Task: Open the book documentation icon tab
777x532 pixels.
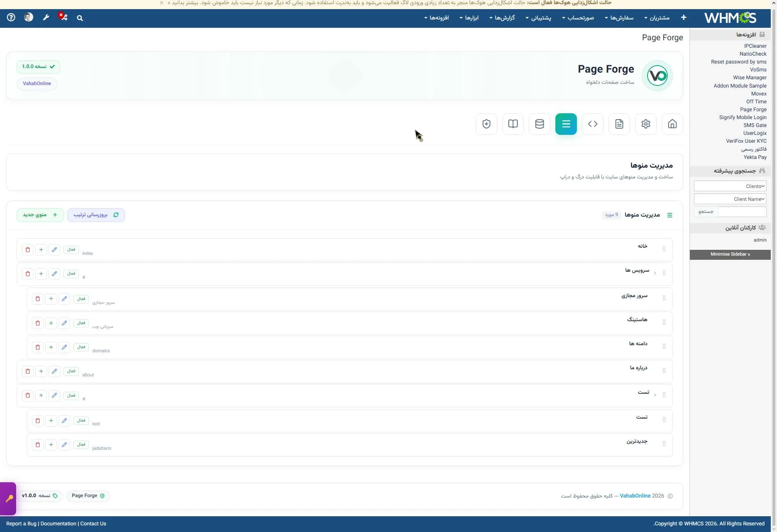Action: click(513, 124)
